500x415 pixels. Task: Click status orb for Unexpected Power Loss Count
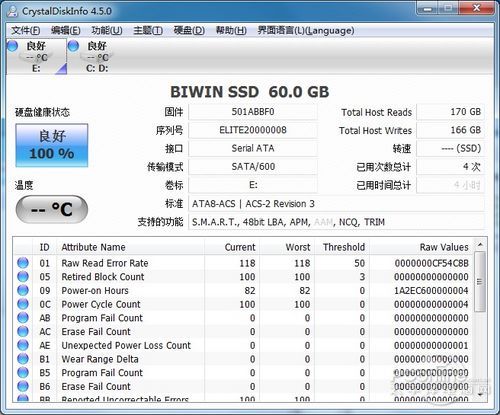(23, 345)
